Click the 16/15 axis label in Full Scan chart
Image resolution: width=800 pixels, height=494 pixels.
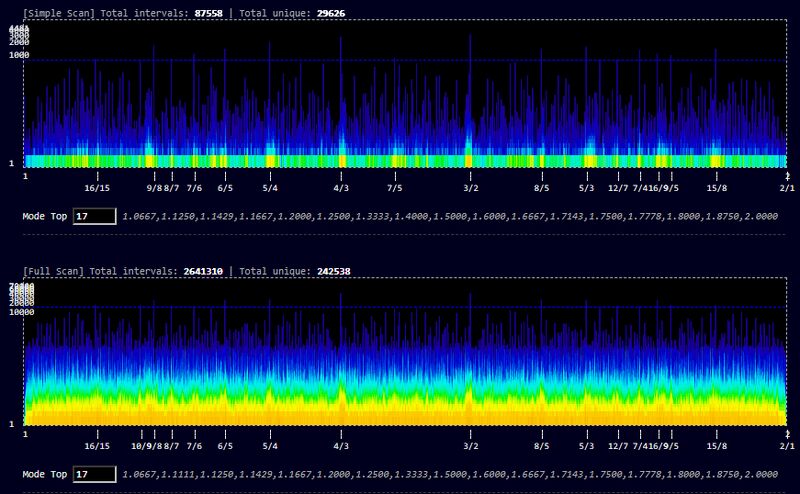[97, 447]
